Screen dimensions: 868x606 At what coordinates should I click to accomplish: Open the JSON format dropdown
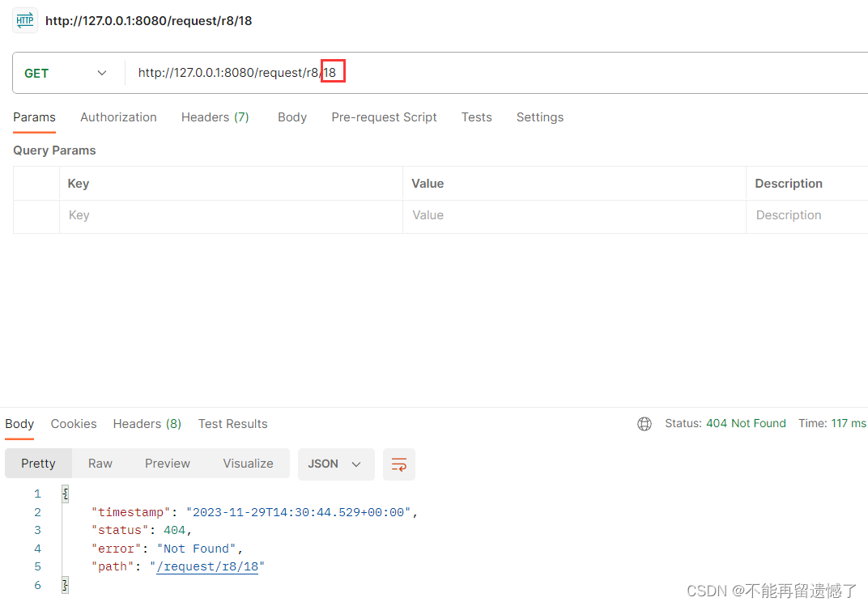click(x=336, y=464)
